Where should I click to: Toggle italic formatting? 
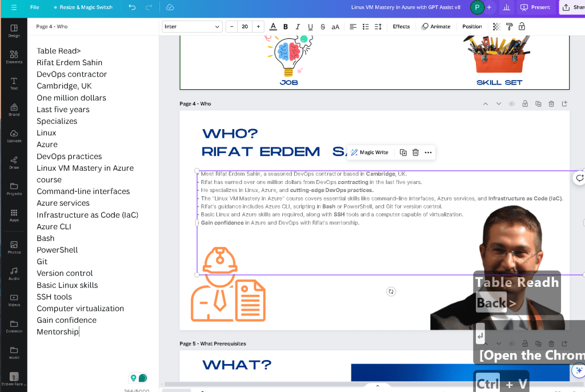pyautogui.click(x=298, y=26)
